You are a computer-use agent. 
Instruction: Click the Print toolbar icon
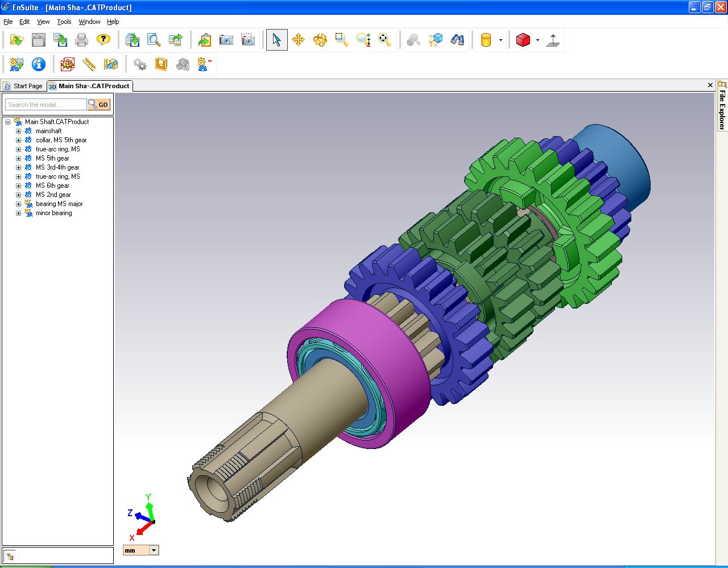tap(82, 40)
